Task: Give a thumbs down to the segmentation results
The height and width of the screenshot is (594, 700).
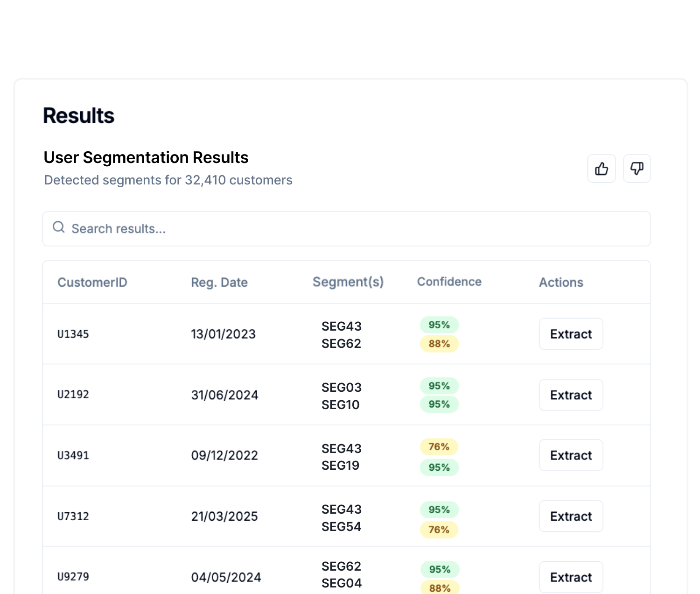Action: coord(637,169)
